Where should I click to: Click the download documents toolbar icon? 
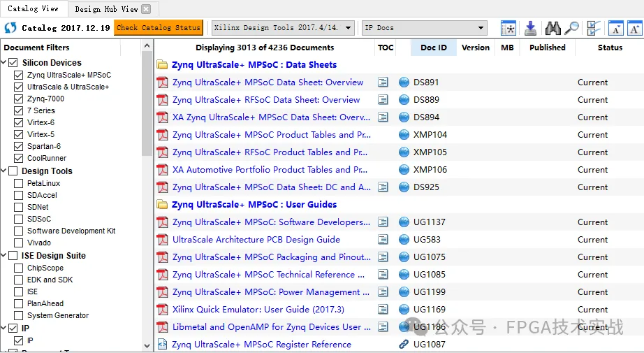[530, 28]
